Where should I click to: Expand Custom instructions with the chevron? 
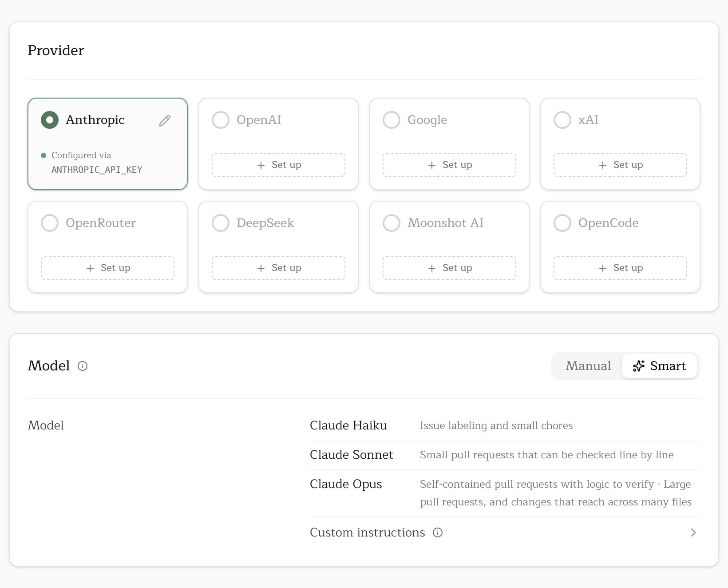pos(693,532)
